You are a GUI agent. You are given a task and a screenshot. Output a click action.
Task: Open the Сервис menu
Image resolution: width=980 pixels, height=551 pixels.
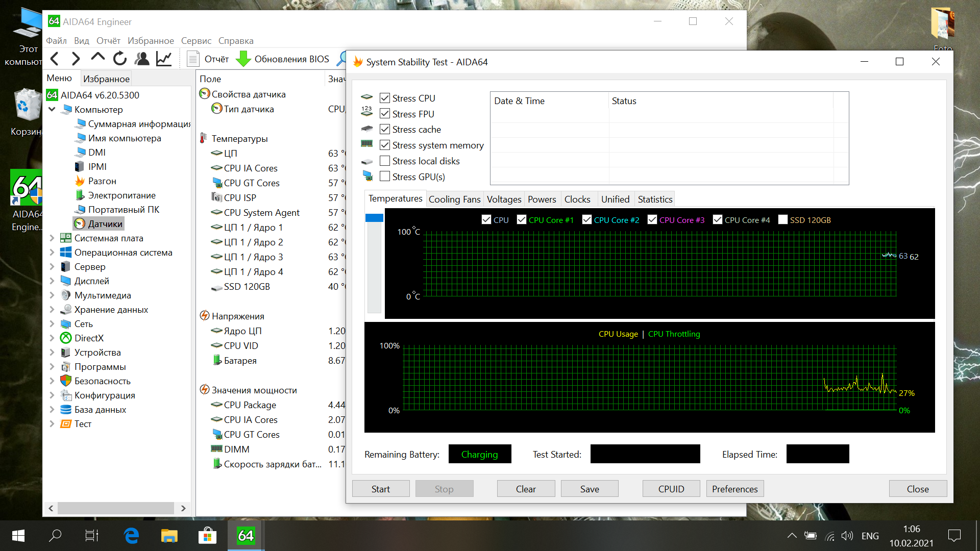(x=196, y=41)
